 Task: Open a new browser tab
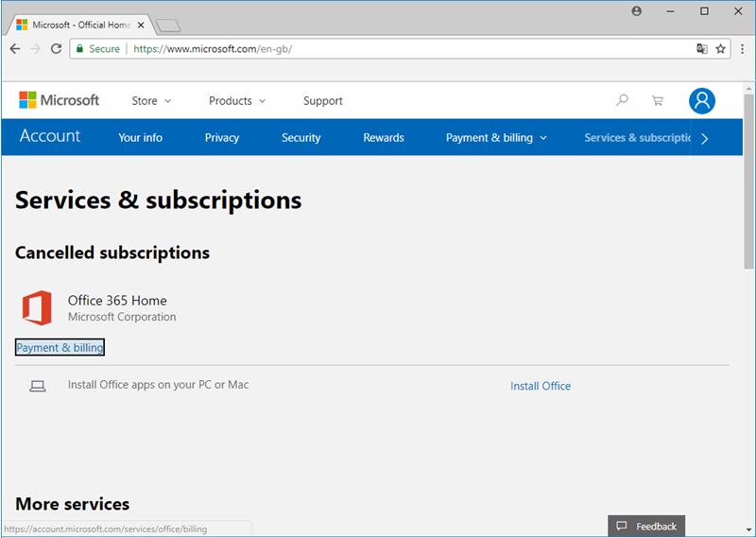[x=168, y=26]
